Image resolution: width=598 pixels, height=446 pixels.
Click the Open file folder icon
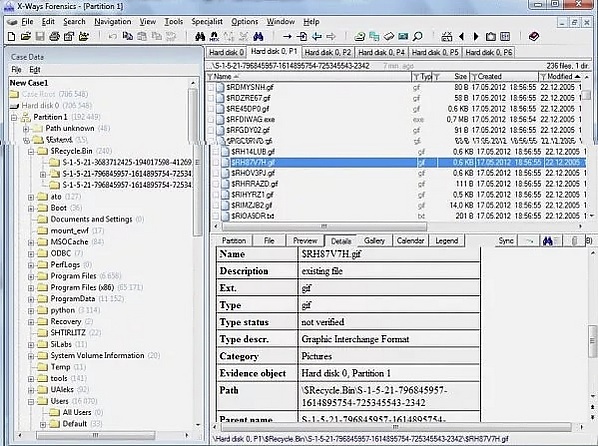(x=26, y=37)
